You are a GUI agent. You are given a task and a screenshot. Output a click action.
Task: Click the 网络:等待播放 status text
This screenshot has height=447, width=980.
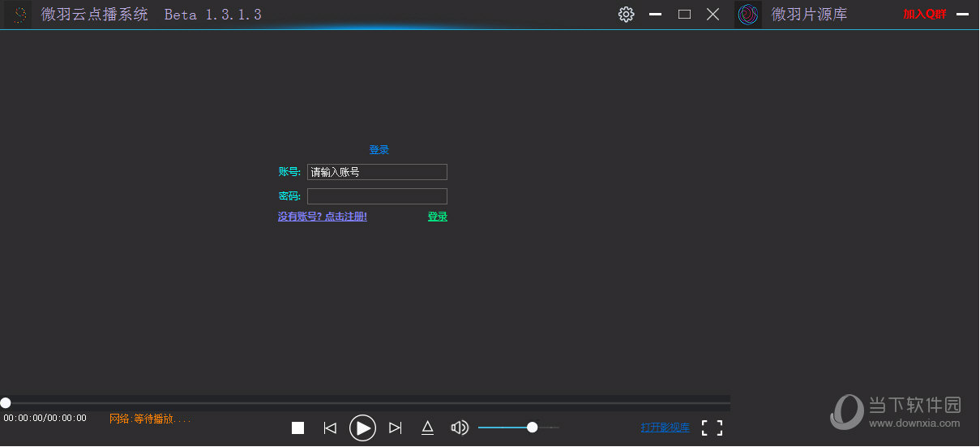150,419
